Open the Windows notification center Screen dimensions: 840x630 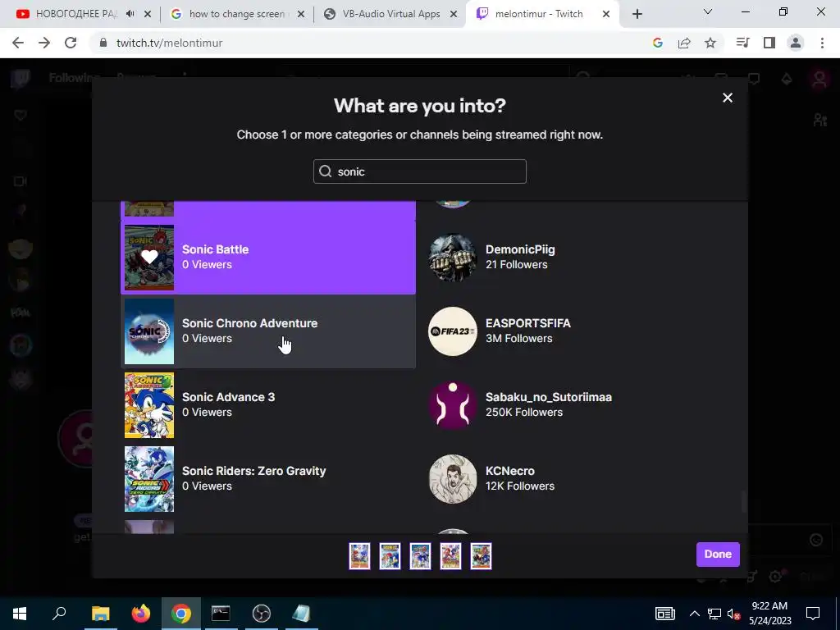tap(813, 614)
